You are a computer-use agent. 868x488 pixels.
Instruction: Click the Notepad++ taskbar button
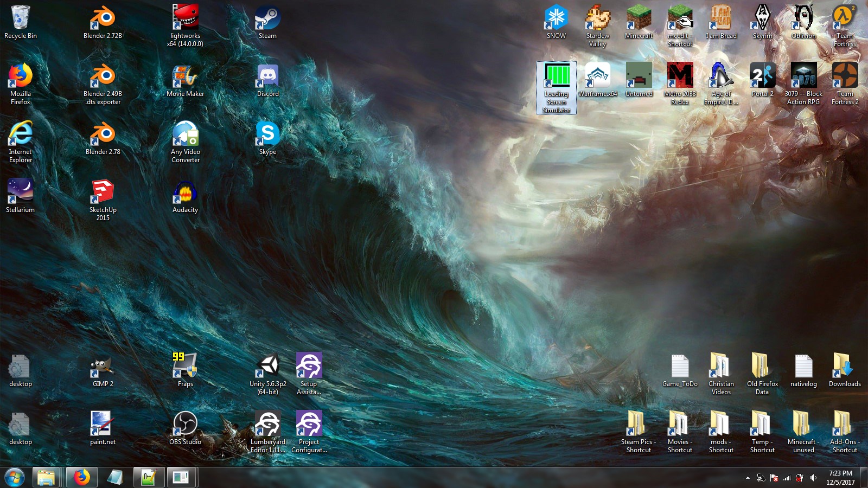pos(149,478)
